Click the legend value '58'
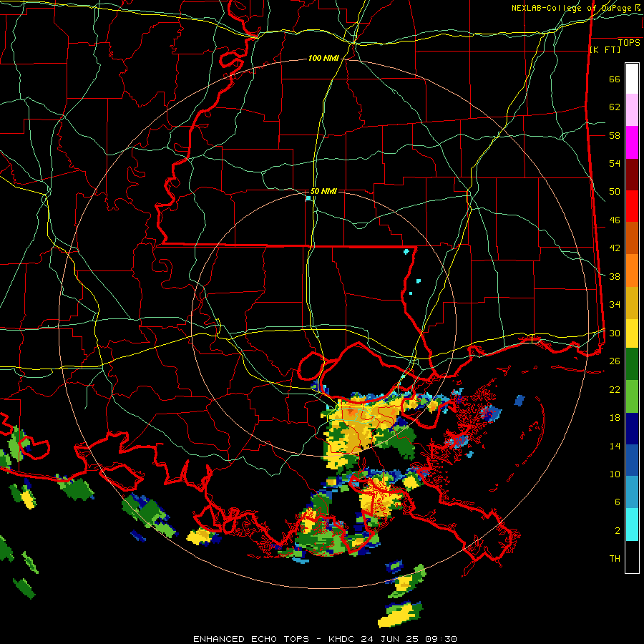The width and height of the screenshot is (644, 644). pos(615,135)
